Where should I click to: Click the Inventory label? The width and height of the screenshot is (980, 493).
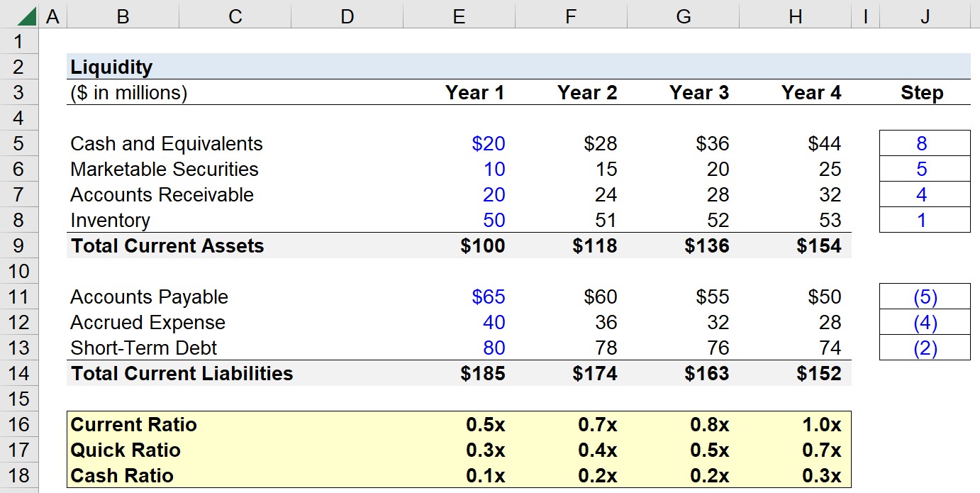click(110, 221)
